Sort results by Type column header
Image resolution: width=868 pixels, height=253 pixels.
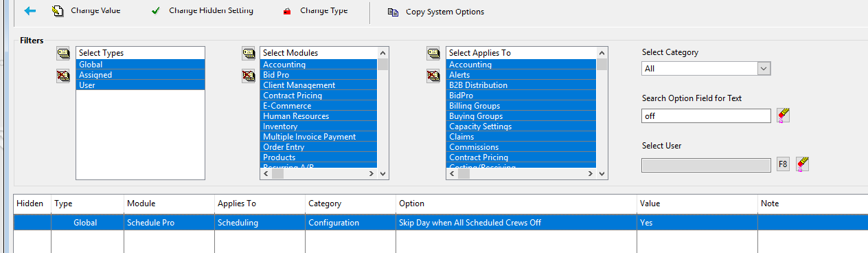coord(87,204)
